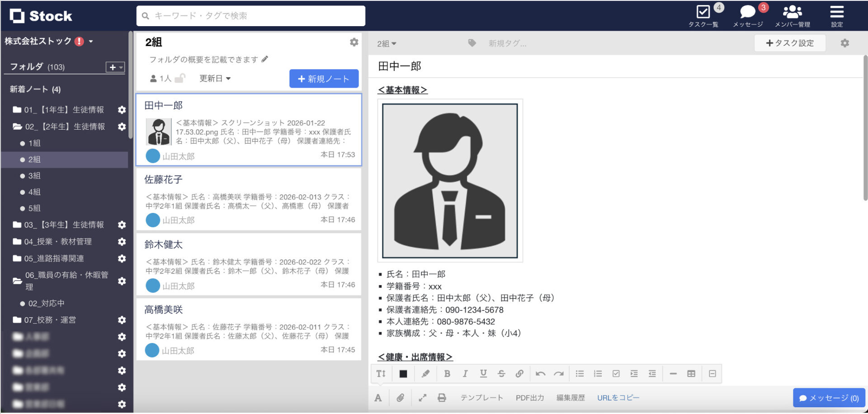Select the 3組 folder in the sidebar
Image resolution: width=868 pixels, height=414 pixels.
34,176
